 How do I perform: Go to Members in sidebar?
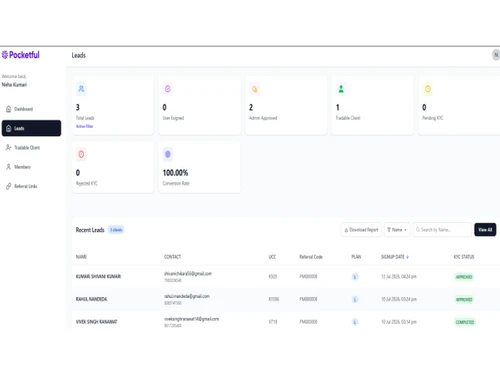click(18, 167)
